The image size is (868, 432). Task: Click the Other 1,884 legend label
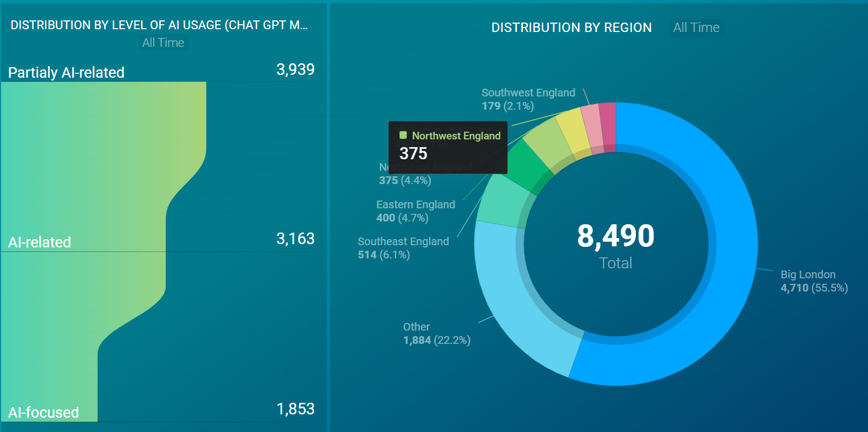point(436,333)
